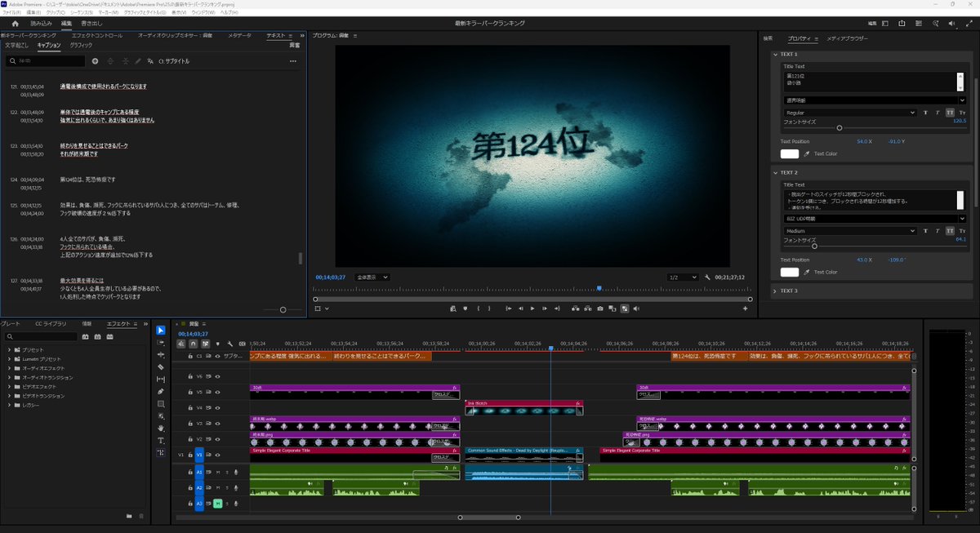The height and width of the screenshot is (533, 980).
Task: Open caption panel three-dot options menu
Action: click(x=293, y=61)
